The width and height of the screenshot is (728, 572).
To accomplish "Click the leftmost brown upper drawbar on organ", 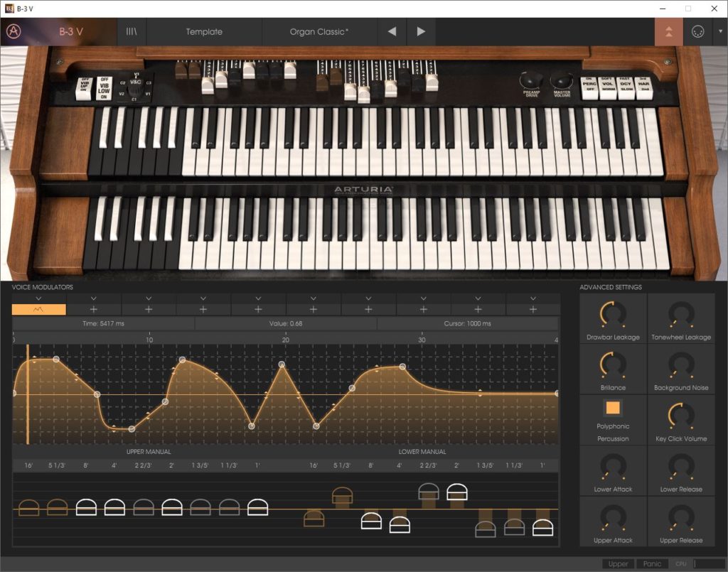I will [x=181, y=70].
